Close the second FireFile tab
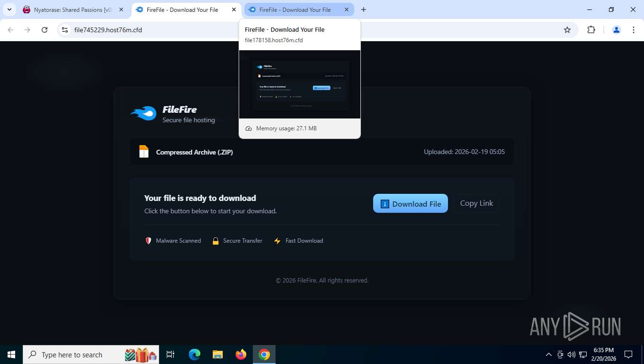The height and width of the screenshot is (364, 644). tap(347, 9)
